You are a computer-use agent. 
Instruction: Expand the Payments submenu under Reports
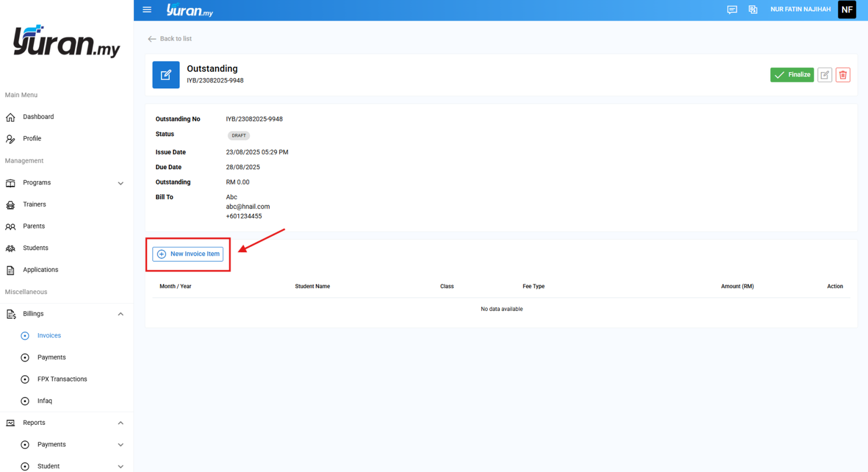(121, 445)
